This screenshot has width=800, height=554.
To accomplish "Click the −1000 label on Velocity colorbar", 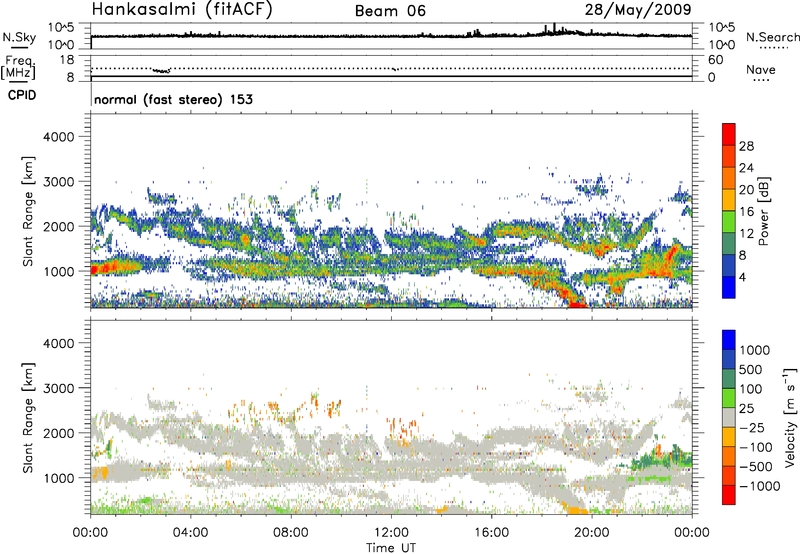I will tap(760, 486).
